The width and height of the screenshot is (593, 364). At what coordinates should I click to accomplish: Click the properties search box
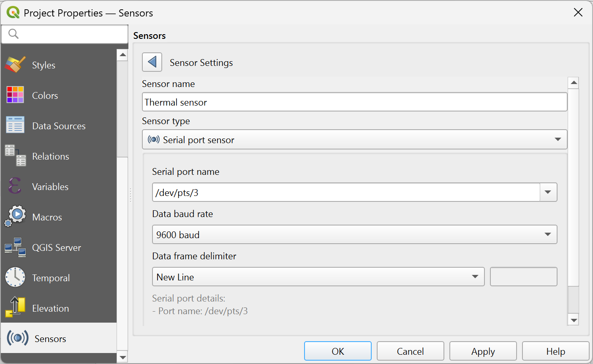(x=64, y=34)
